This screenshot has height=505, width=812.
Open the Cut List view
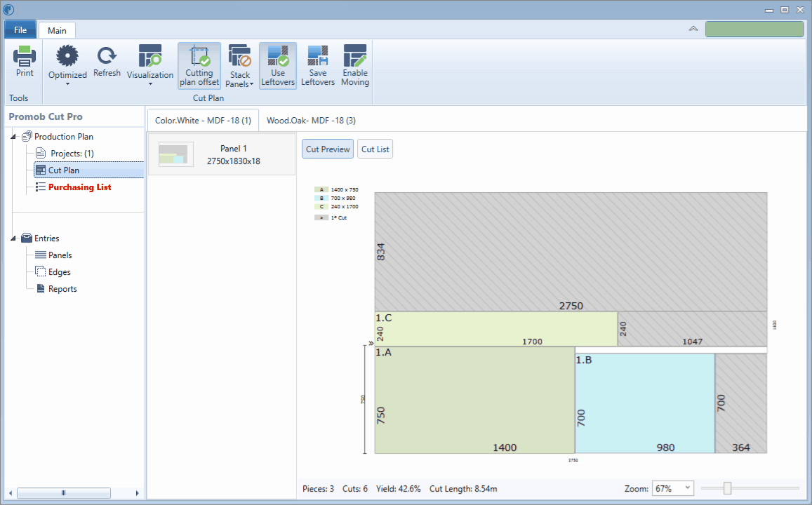click(375, 149)
